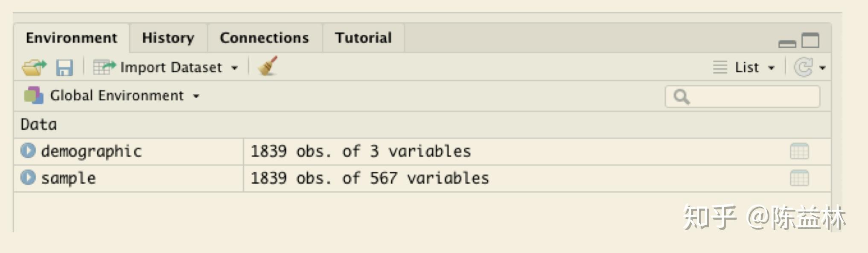Expand the demographic data frame details
This screenshot has height=253, width=868.
[x=28, y=150]
